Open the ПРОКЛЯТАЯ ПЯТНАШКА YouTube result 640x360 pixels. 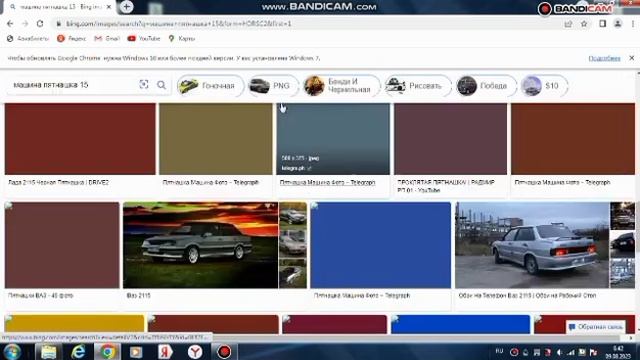pyautogui.click(x=450, y=139)
